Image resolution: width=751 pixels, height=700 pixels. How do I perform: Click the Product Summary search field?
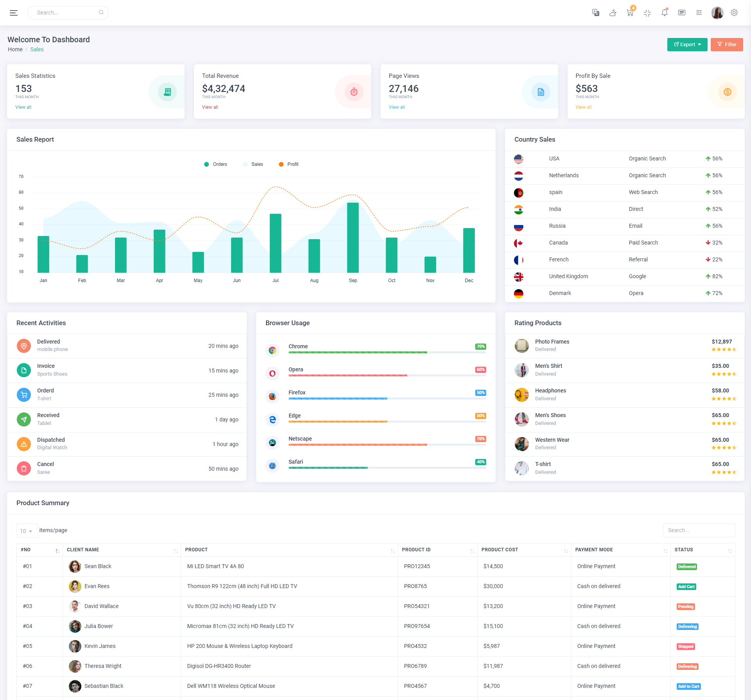pyautogui.click(x=699, y=530)
